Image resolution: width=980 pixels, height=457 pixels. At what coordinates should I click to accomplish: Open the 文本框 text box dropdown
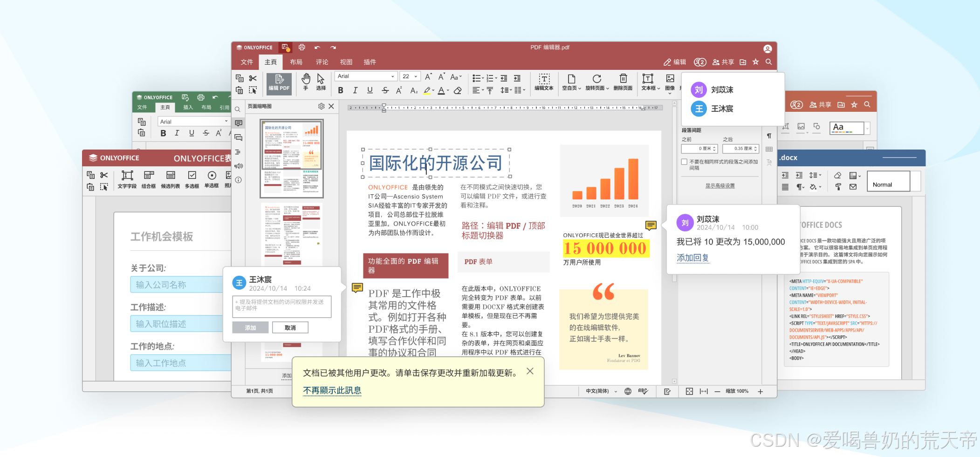pyautogui.click(x=650, y=82)
